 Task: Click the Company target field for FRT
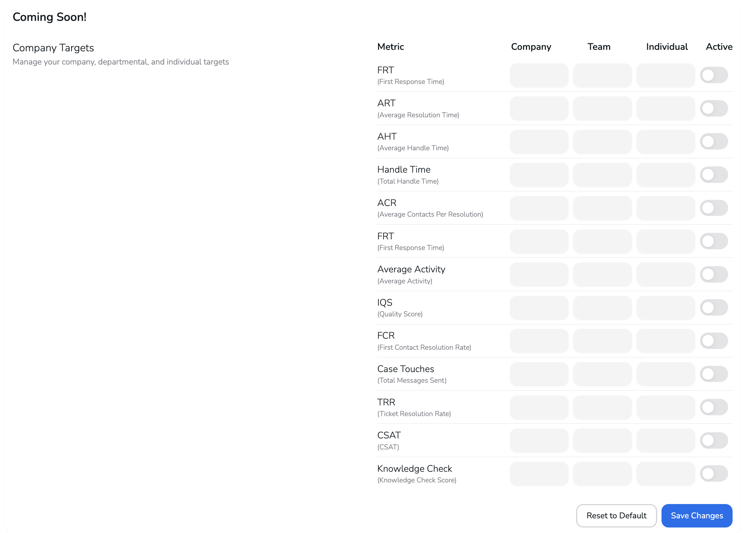pos(539,75)
